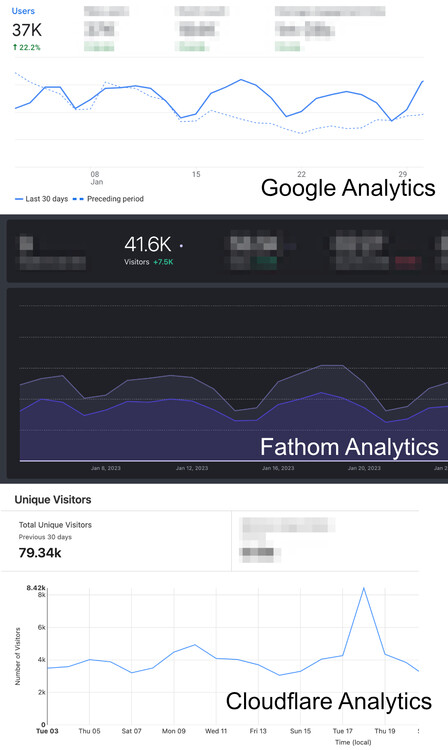Click the Wed 11 x-axis label
The image size is (448, 750).
click(216, 731)
